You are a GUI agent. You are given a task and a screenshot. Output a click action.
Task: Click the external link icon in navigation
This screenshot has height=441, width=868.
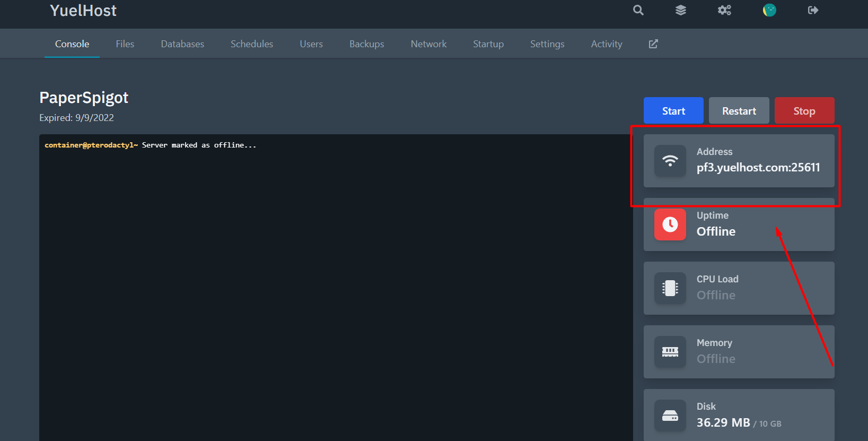(x=653, y=44)
